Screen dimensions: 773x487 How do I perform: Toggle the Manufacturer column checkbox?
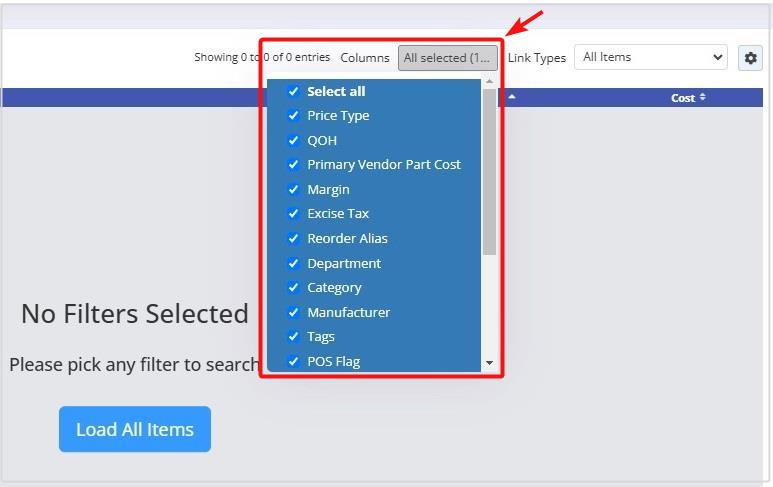[293, 313]
